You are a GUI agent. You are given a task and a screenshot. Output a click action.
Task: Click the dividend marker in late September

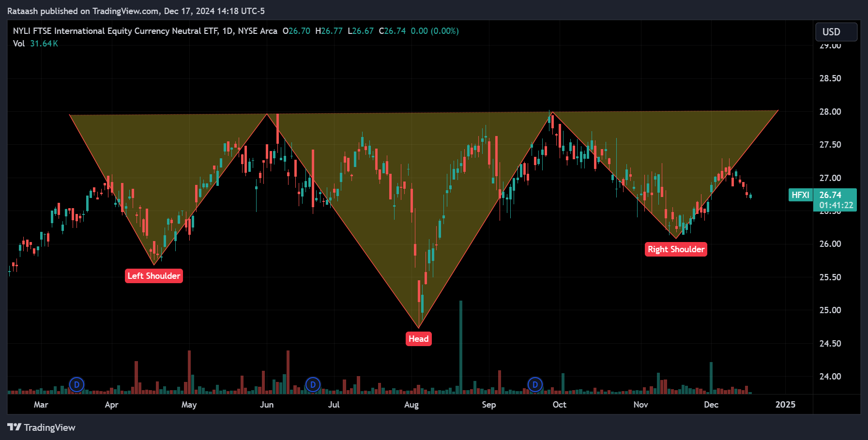(x=535, y=385)
